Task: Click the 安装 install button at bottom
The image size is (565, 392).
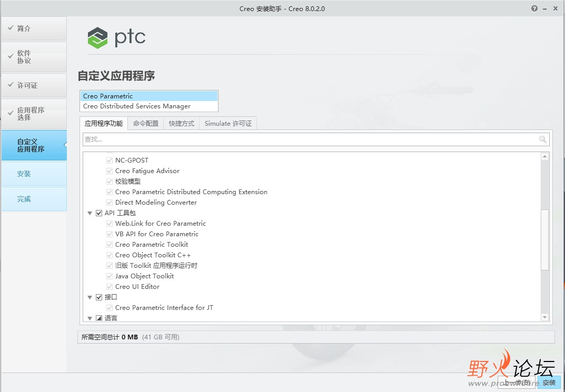Action: point(549,383)
